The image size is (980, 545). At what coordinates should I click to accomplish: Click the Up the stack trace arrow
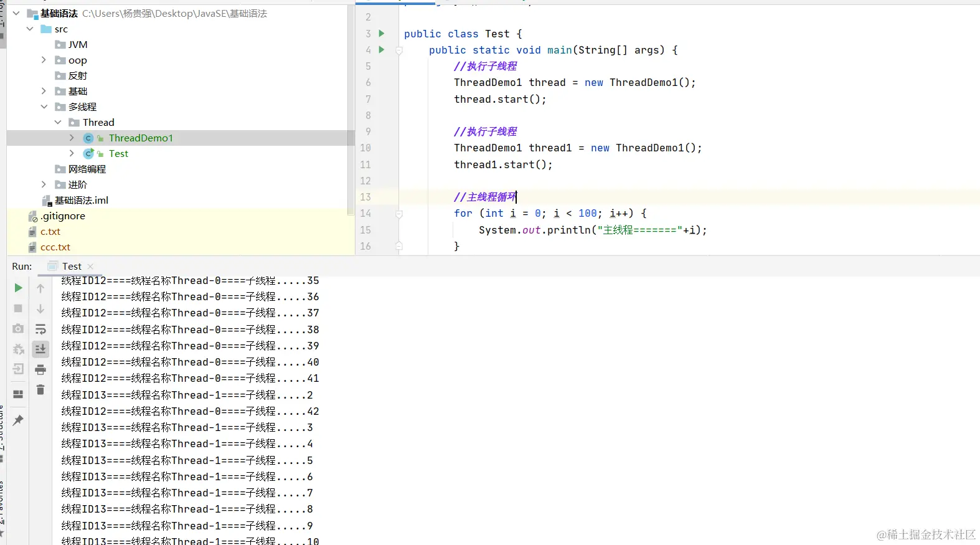pos(40,288)
